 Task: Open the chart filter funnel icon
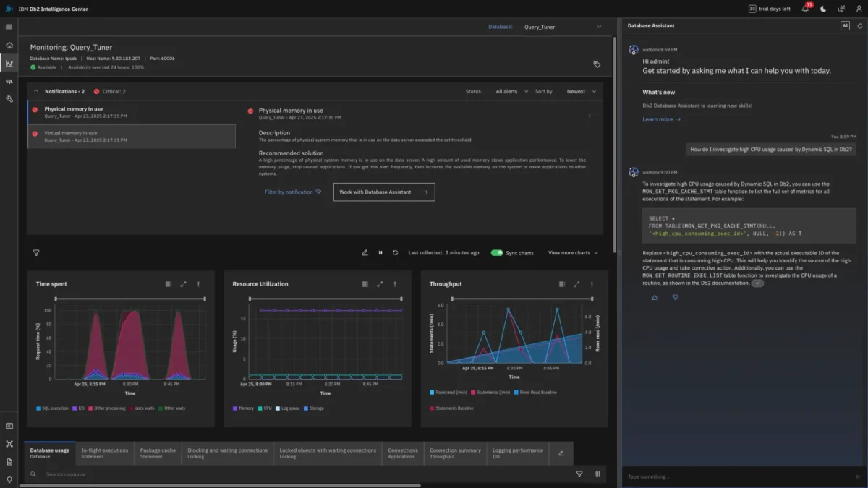tap(36, 253)
